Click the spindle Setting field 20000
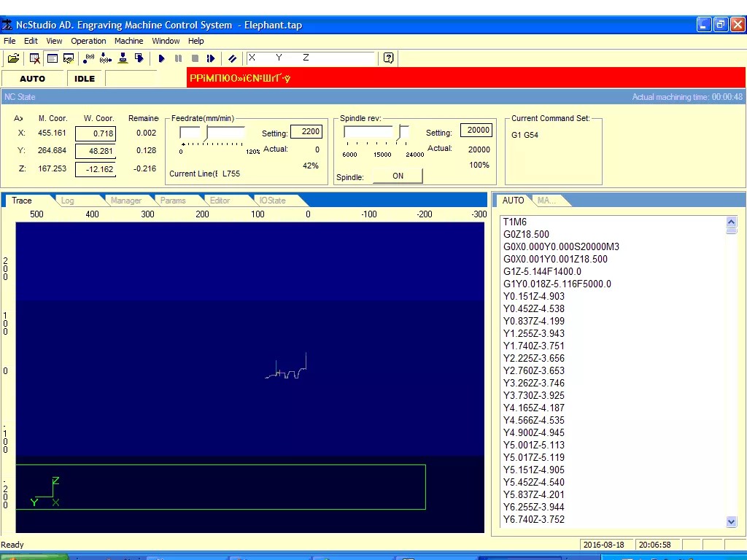 tap(476, 131)
